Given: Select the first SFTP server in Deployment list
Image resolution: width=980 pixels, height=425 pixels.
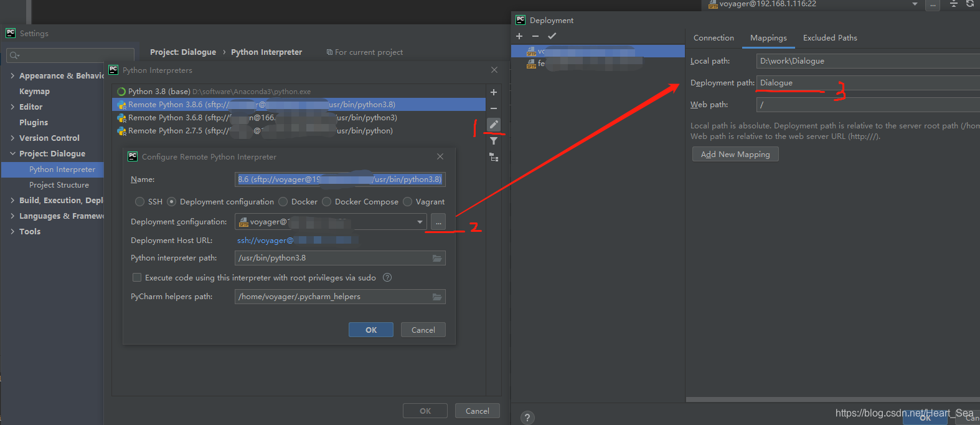Looking at the screenshot, I should pyautogui.click(x=598, y=51).
